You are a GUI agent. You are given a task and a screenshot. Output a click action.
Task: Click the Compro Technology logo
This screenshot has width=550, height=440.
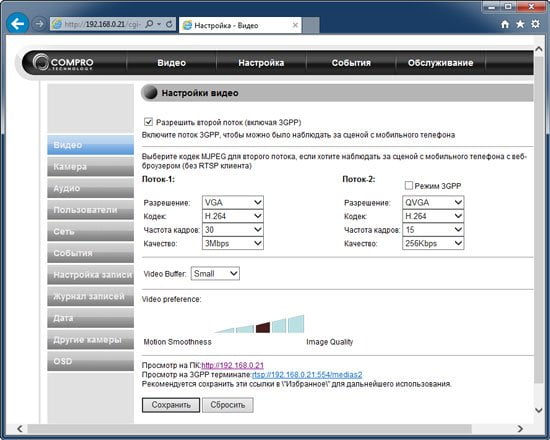63,62
